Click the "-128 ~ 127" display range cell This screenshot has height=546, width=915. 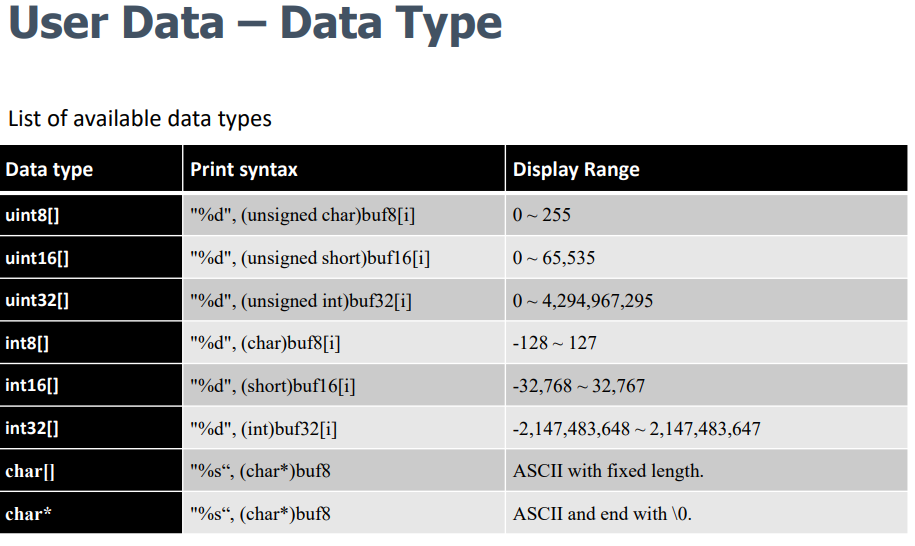[555, 343]
